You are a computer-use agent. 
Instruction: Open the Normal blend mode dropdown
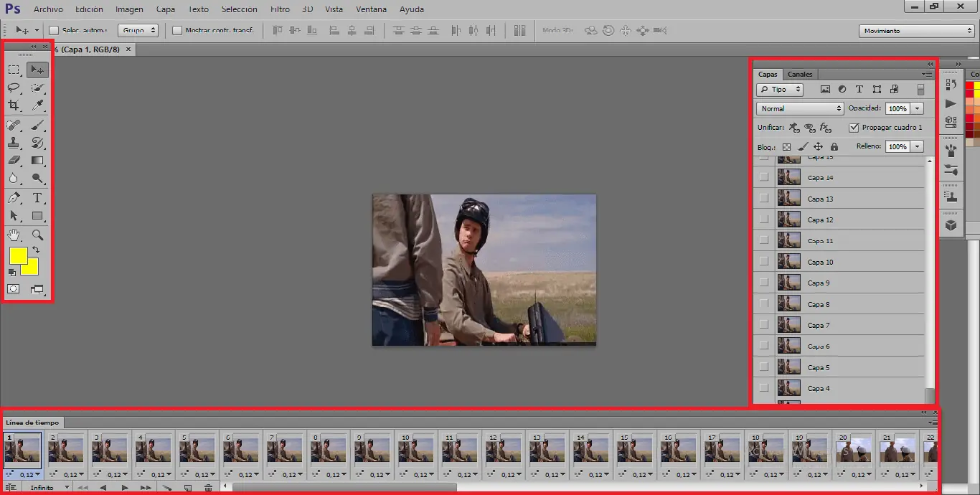tap(800, 108)
